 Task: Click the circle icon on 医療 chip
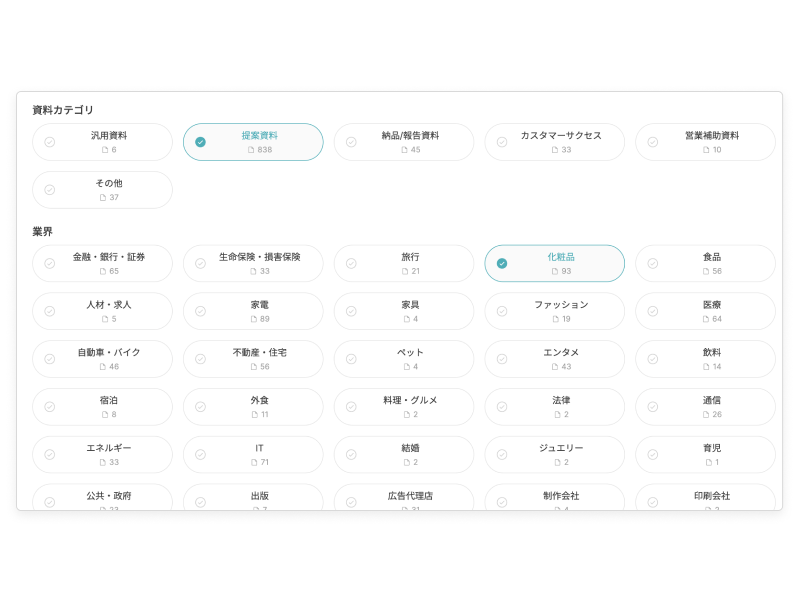(x=653, y=311)
